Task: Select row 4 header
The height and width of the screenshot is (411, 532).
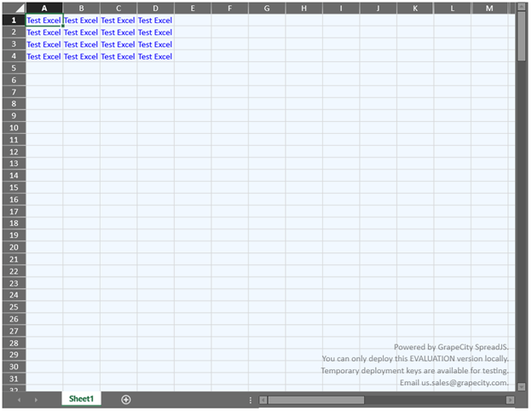Action: click(x=14, y=56)
